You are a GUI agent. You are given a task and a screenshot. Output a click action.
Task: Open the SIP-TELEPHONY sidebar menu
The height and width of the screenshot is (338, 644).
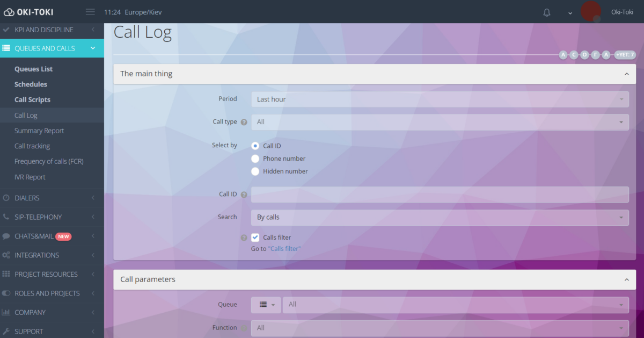35,217
